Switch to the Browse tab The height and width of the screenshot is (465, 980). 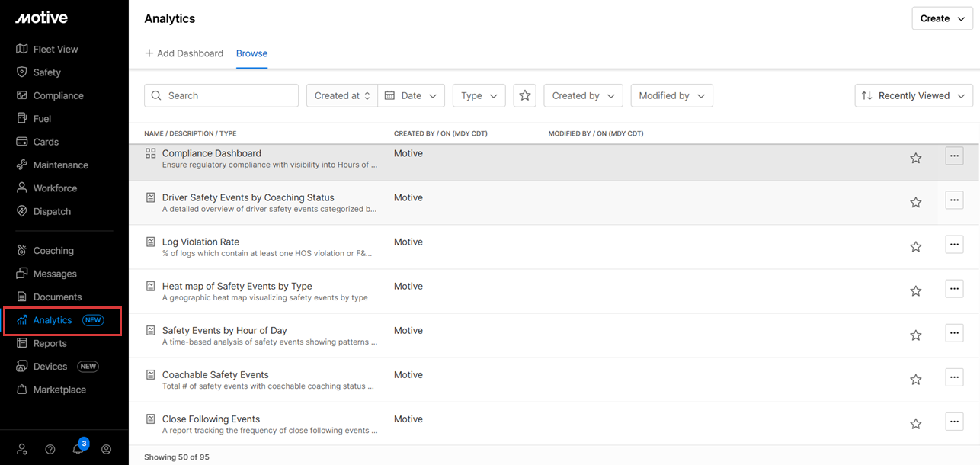(251, 53)
